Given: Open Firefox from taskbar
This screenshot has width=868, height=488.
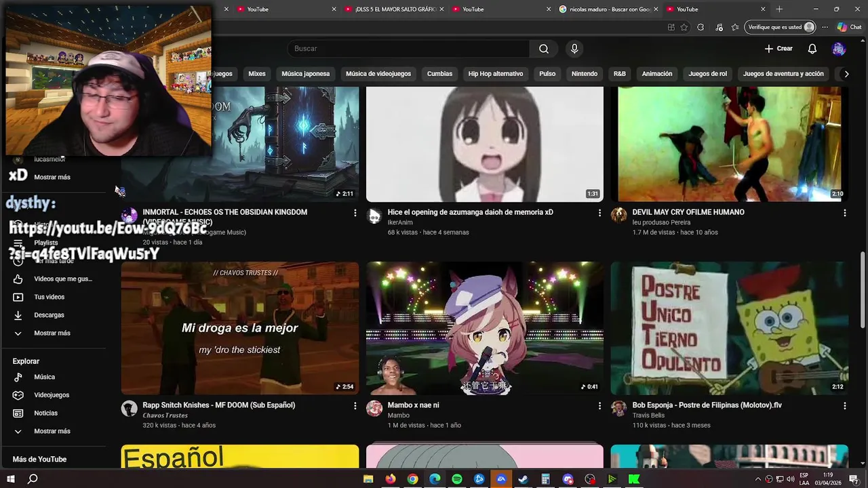Looking at the screenshot, I should point(390,479).
